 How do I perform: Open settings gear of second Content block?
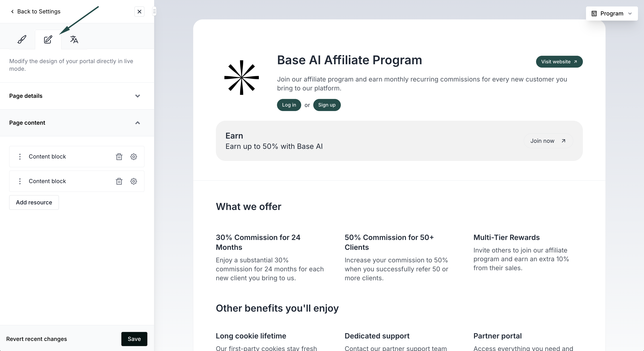point(134,181)
